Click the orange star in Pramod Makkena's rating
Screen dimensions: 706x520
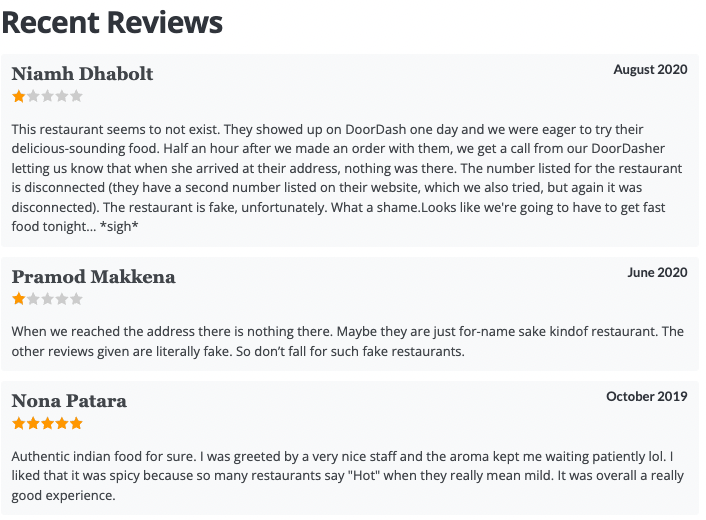[18, 299]
